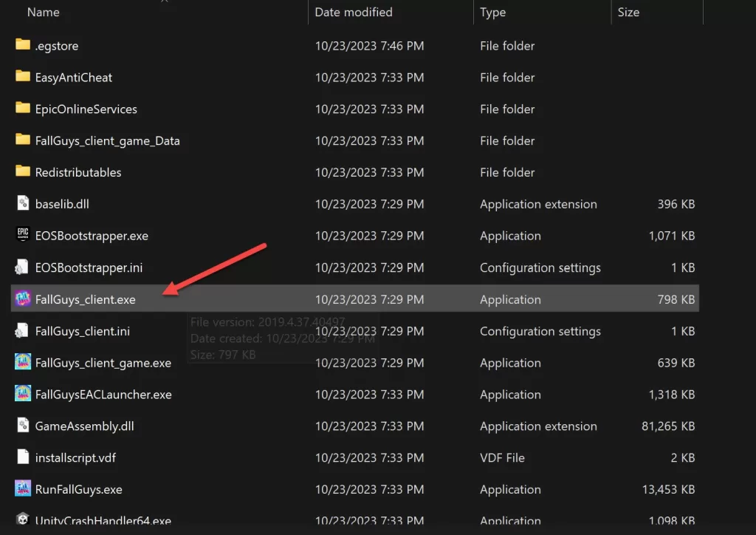This screenshot has height=535, width=756.
Task: Click the RunFallGuys.exe application icon
Action: pos(23,488)
